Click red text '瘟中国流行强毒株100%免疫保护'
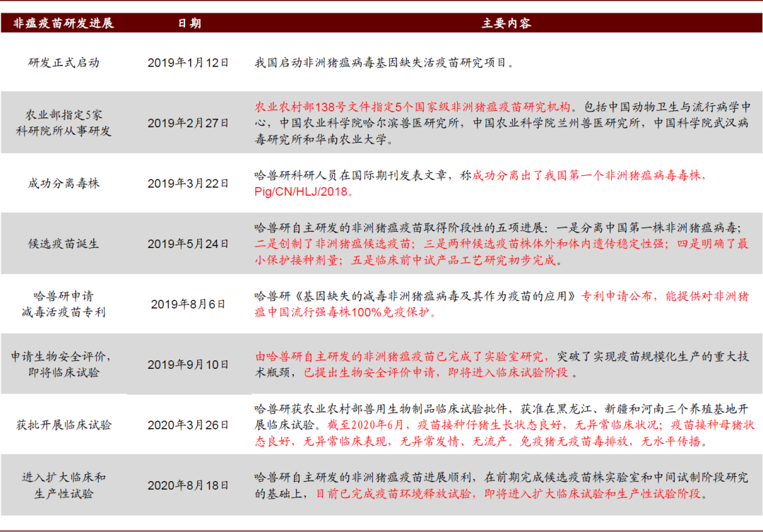This screenshot has width=763, height=532. pos(342,312)
